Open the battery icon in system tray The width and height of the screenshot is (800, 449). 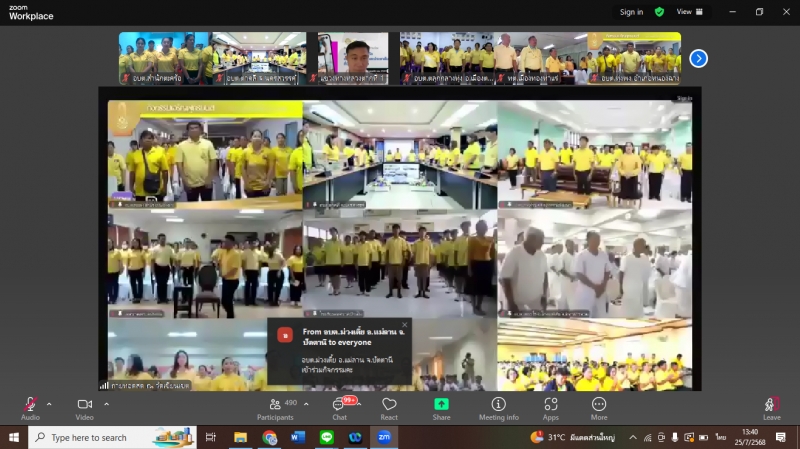pyautogui.click(x=703, y=437)
